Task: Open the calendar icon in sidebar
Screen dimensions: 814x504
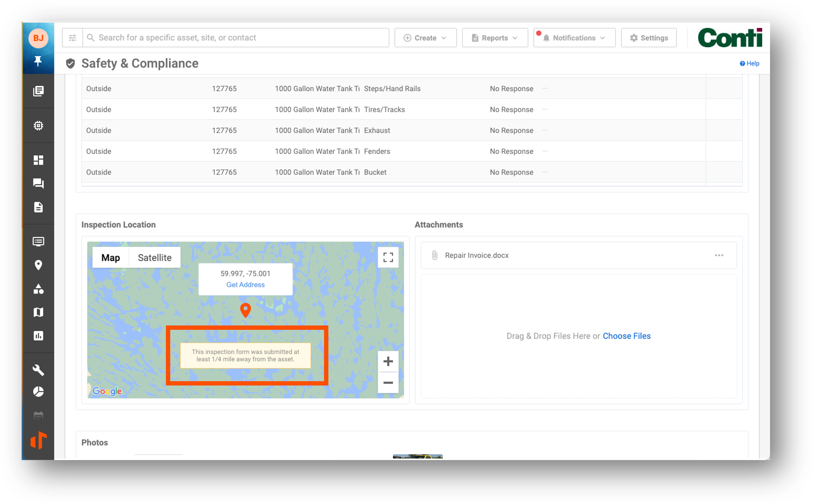Action: point(38,416)
